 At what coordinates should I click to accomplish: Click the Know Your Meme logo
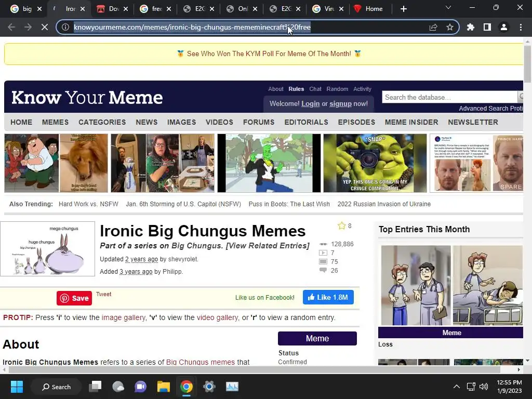(x=87, y=97)
